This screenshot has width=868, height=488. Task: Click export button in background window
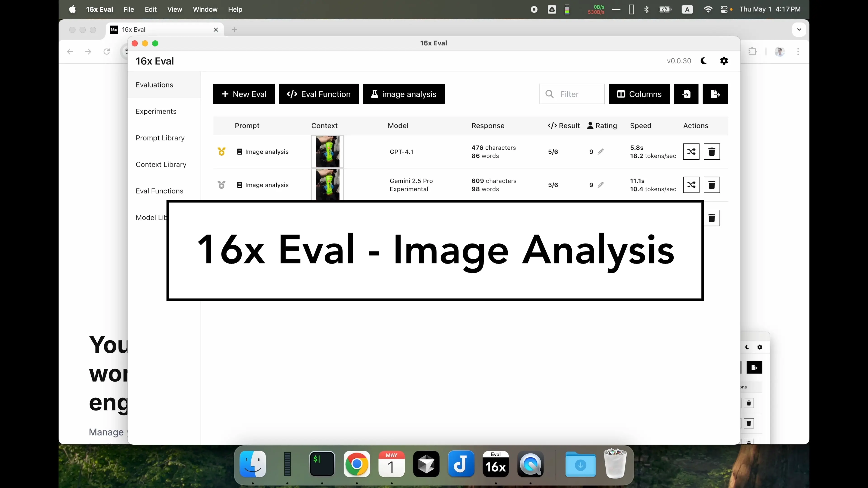754,367
